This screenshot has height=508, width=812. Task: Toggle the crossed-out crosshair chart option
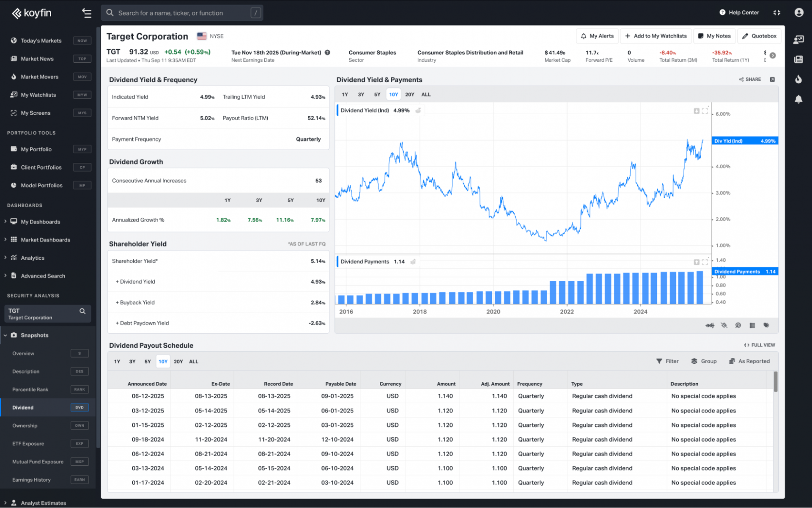(x=724, y=325)
